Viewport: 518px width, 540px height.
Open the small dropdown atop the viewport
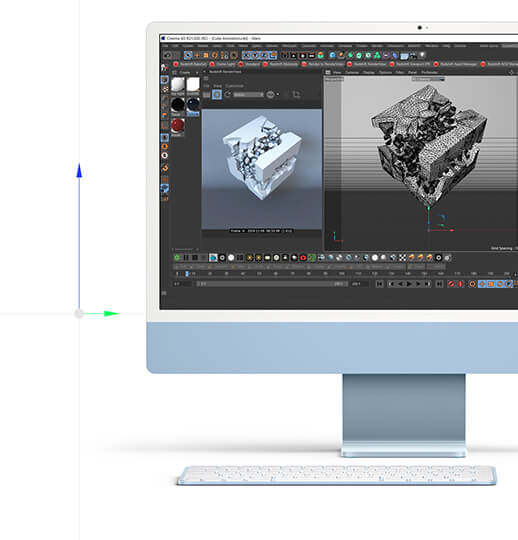click(428, 79)
